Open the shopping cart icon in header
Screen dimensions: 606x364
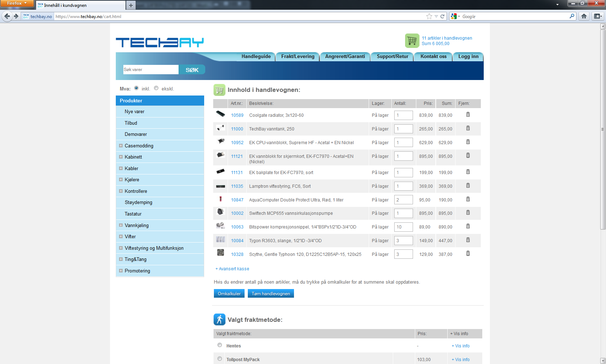[x=412, y=41]
